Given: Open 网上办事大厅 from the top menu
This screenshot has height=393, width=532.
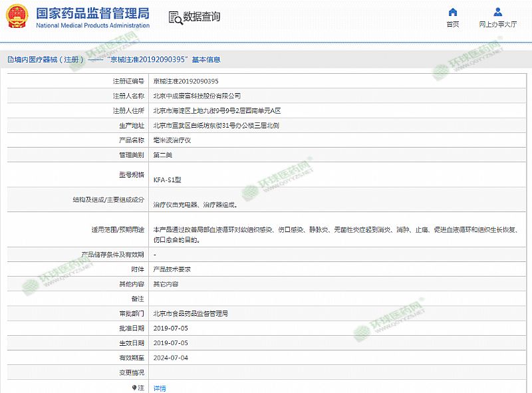Looking at the screenshot, I should (497, 25).
